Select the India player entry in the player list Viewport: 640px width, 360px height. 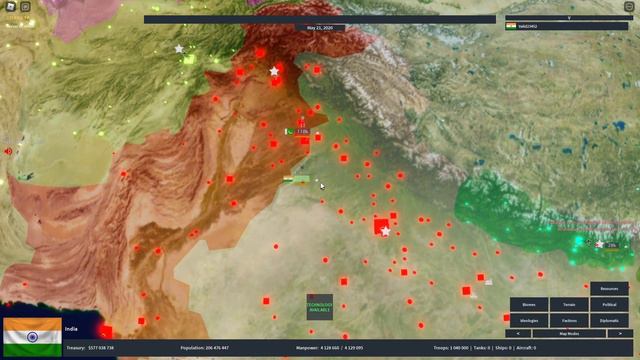click(567, 26)
